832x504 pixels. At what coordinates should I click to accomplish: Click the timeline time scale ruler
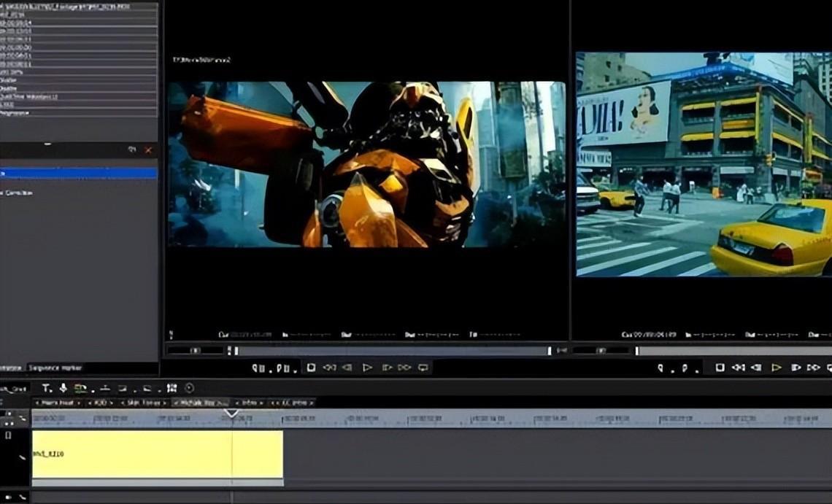pyautogui.click(x=432, y=419)
